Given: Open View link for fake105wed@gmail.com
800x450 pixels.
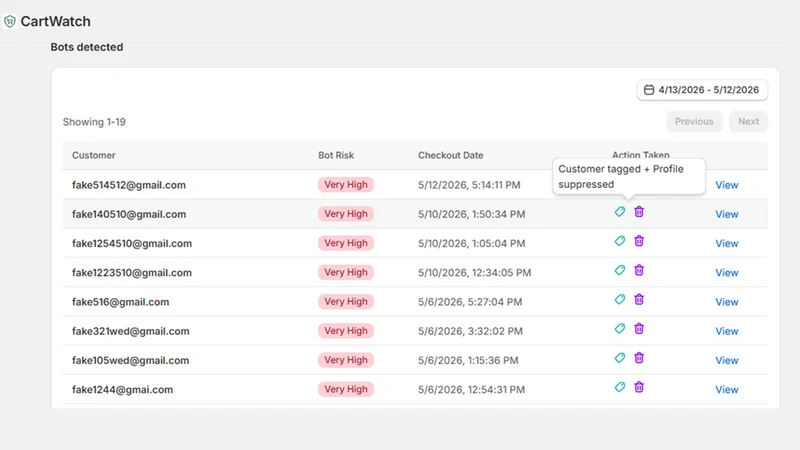Looking at the screenshot, I should pyautogui.click(x=727, y=360).
